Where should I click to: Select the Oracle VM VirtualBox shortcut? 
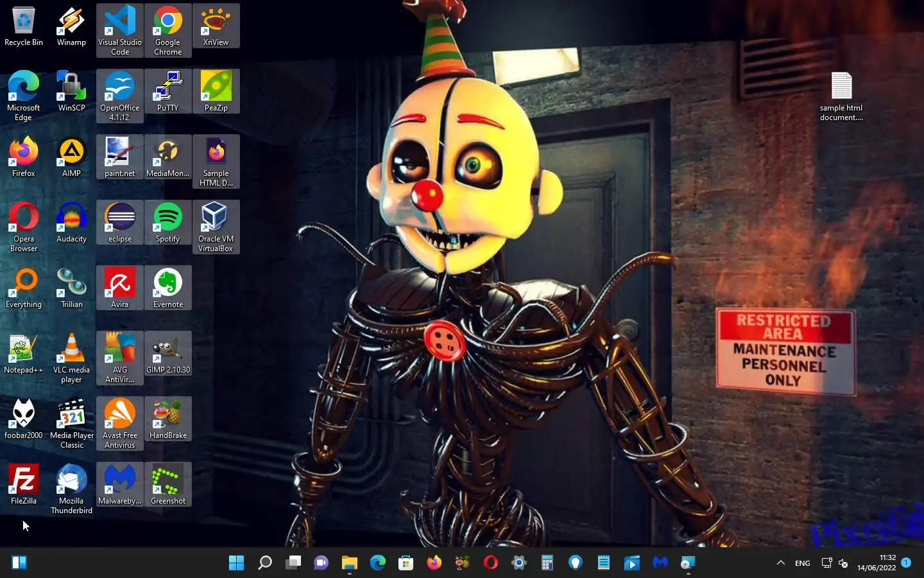216,227
